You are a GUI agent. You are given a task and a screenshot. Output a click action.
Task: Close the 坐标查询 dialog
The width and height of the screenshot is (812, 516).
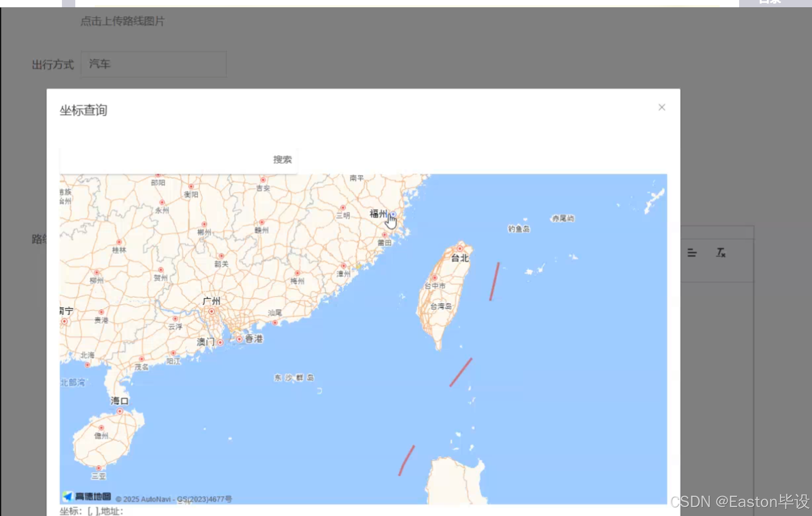(x=661, y=107)
